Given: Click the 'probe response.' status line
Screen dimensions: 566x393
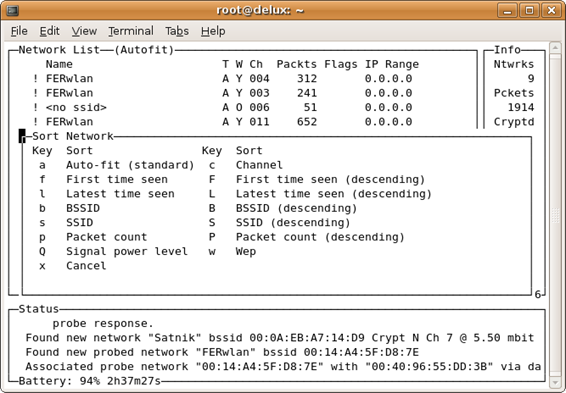Looking at the screenshot, I should [103, 323].
